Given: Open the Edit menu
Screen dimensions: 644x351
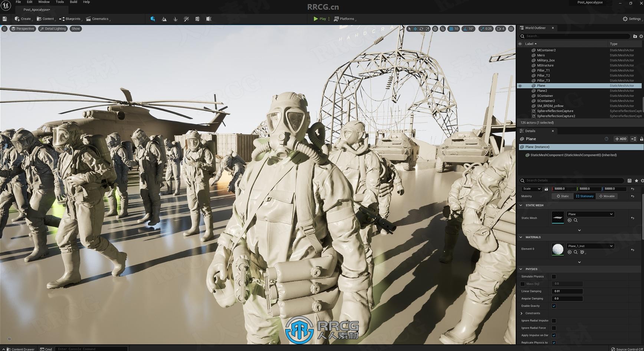Looking at the screenshot, I should pyautogui.click(x=30, y=2).
